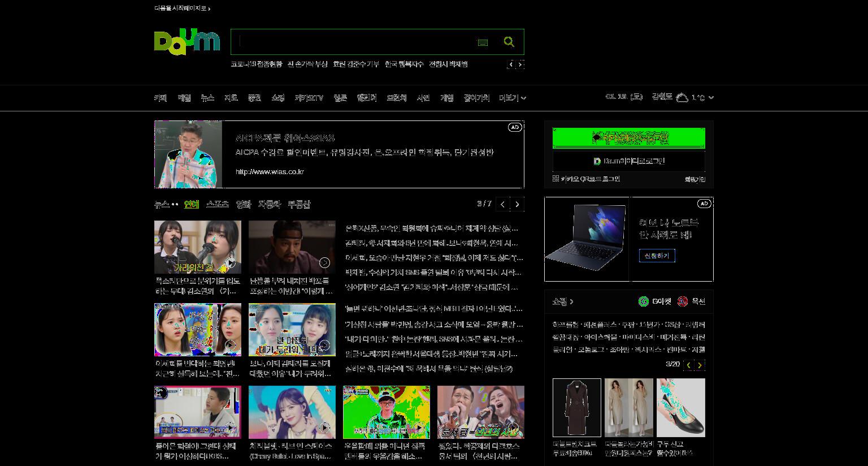This screenshot has height=466, width=868.
Task: Click the magnifier search icon
Action: pyautogui.click(x=509, y=42)
